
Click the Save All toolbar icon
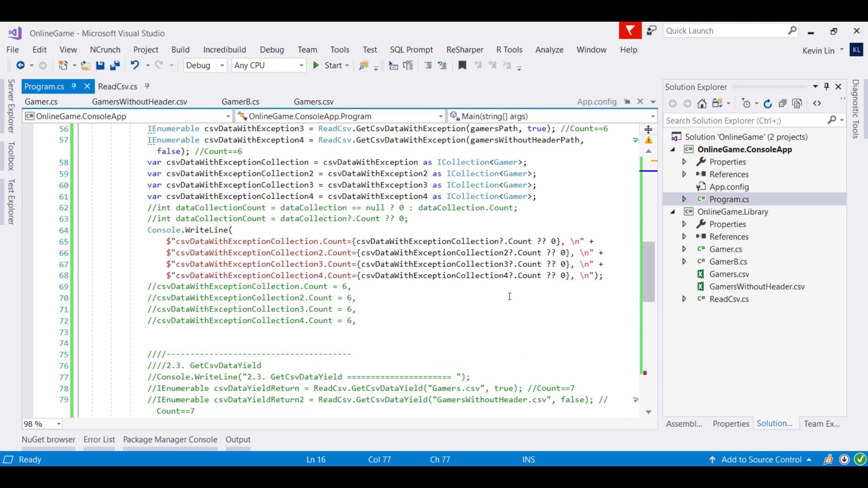[115, 66]
